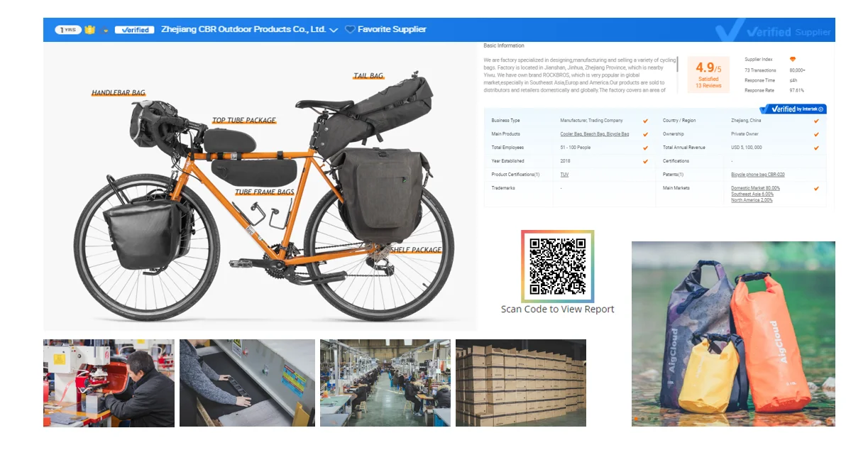This screenshot has height=455, width=868.
Task: Click the Favorite Supplier label
Action: [x=392, y=30]
